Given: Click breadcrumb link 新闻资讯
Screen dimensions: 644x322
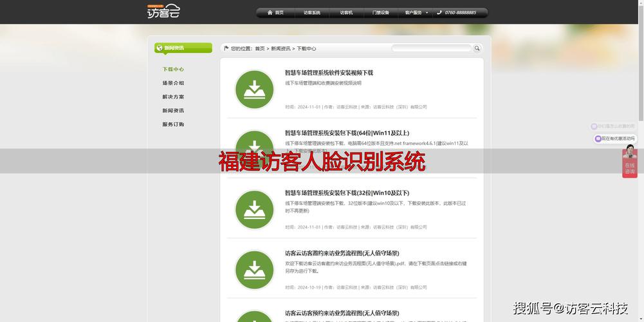Looking at the screenshot, I should coord(281,48).
